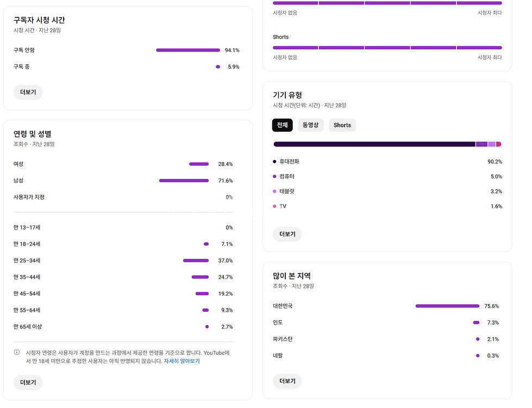Click the 남성 71.6% bar
Viewport: 532px width, 408px height.
pos(184,181)
